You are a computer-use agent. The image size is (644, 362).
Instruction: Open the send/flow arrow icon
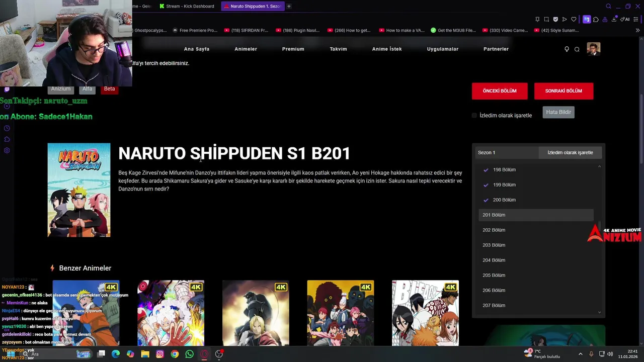[565, 19]
